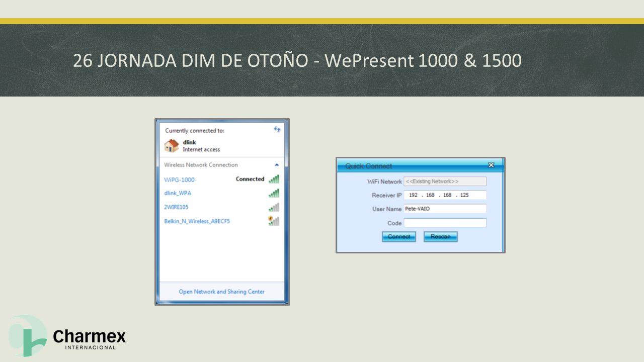This screenshot has height=362, width=644.
Task: Click the 2WIRE105 signal strength bars
Action: [274, 207]
